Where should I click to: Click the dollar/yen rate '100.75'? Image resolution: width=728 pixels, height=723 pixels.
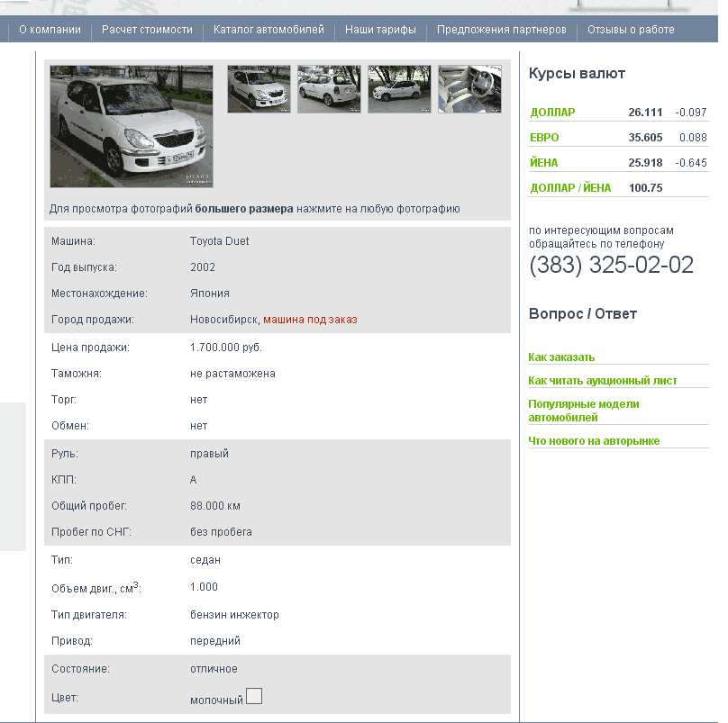coord(646,188)
